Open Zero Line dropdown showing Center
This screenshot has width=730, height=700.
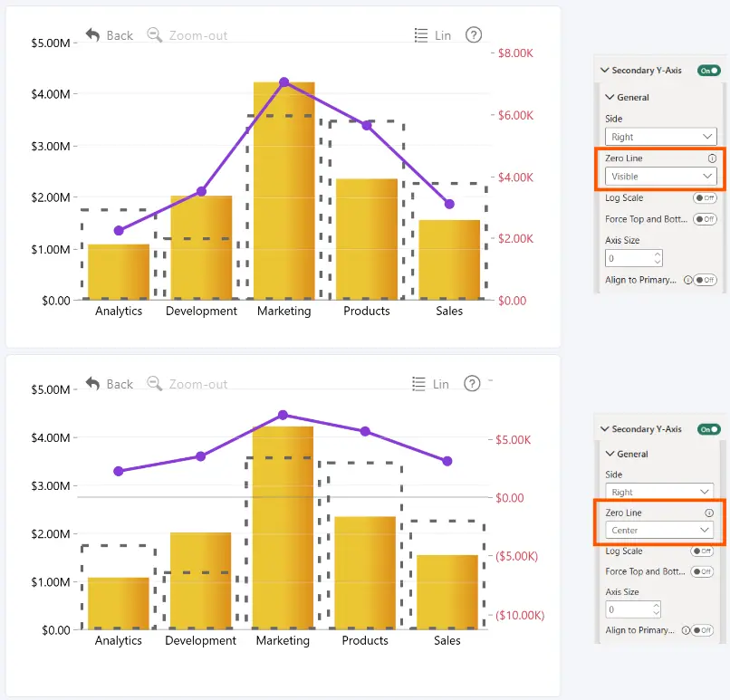(x=659, y=530)
